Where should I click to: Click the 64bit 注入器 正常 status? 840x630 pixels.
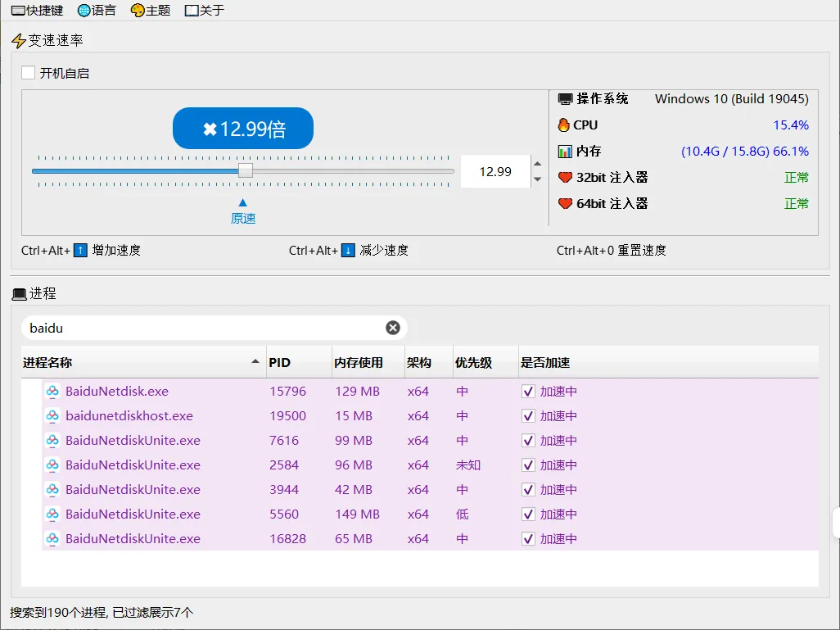click(797, 204)
